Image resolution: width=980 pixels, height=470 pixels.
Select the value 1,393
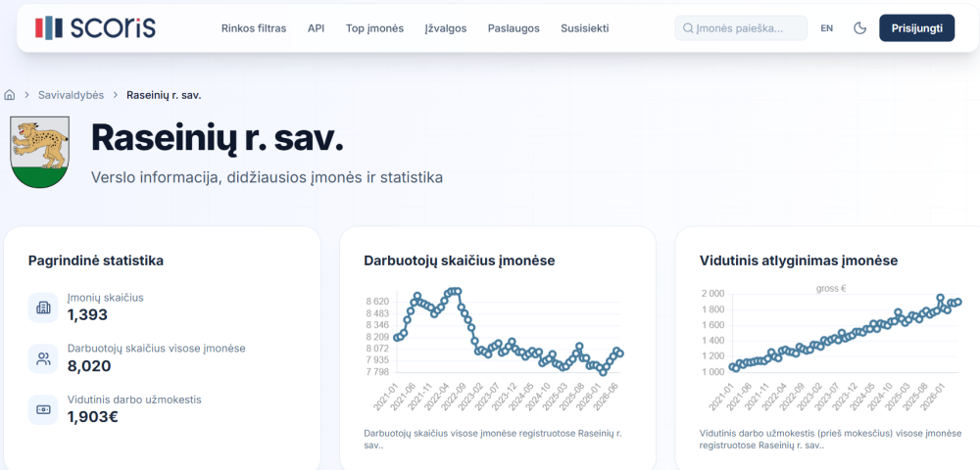click(x=87, y=314)
